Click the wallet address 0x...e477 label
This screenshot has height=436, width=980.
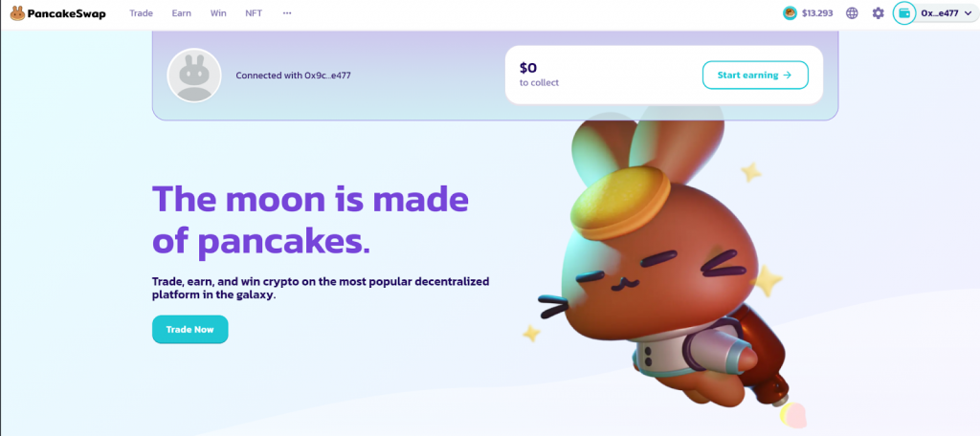click(940, 13)
